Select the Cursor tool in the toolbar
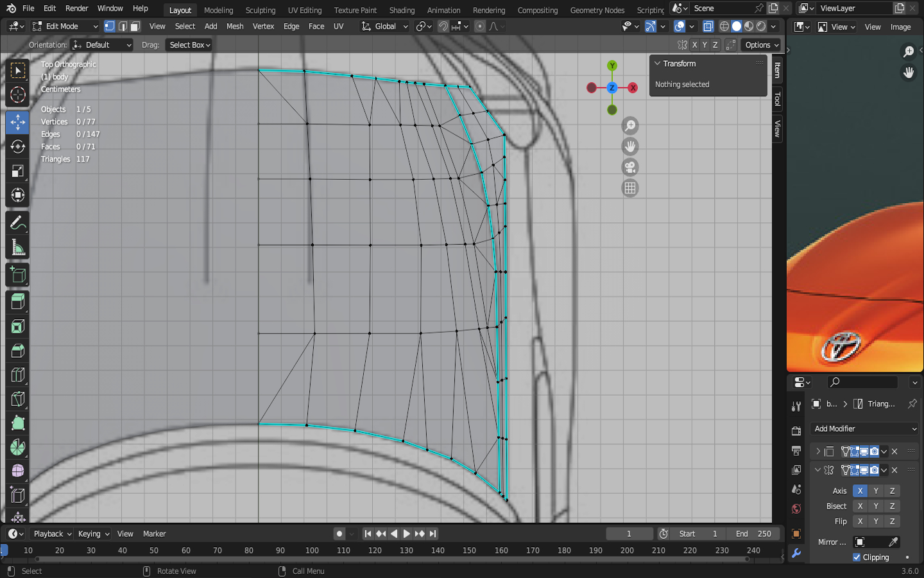The image size is (924, 578). pos(18,95)
